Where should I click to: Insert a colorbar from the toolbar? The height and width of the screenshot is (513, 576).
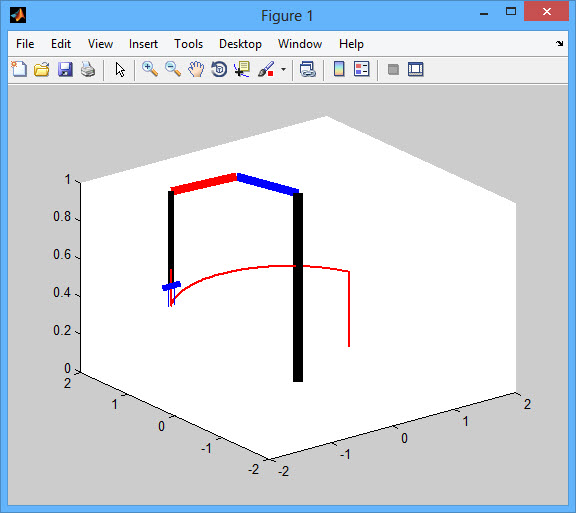click(339, 69)
